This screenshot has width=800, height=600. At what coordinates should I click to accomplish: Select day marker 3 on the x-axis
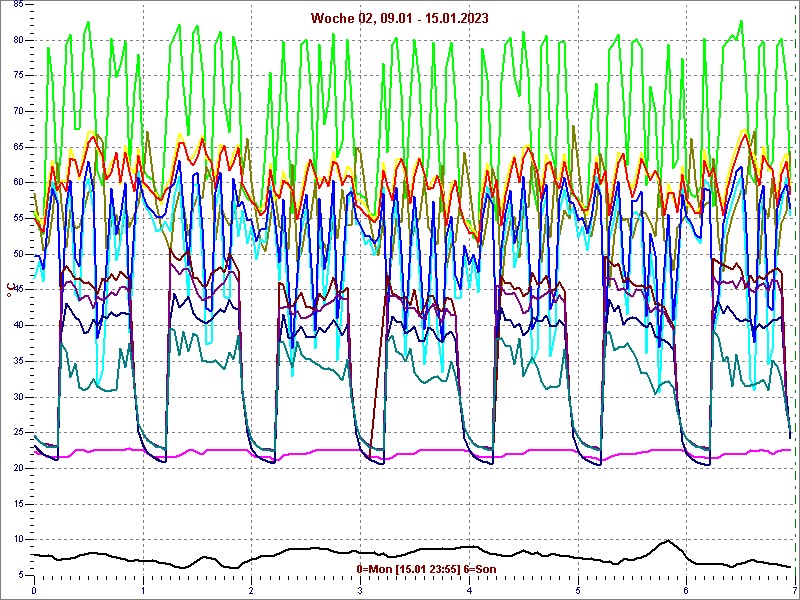(360, 590)
